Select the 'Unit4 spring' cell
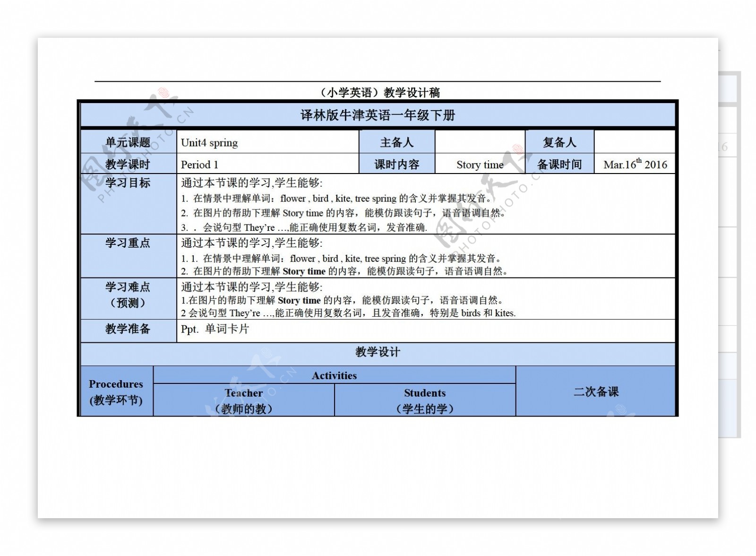The image size is (756, 556). [268, 142]
